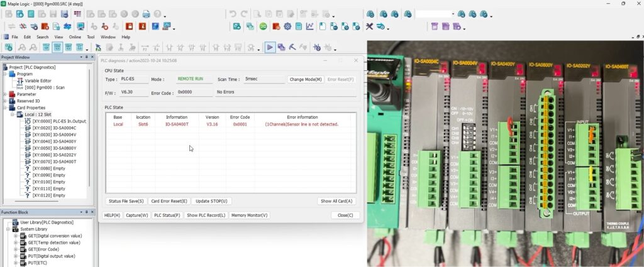Click the Memory Monitor(V) button
The width and height of the screenshot is (644, 267).
pos(249,215)
